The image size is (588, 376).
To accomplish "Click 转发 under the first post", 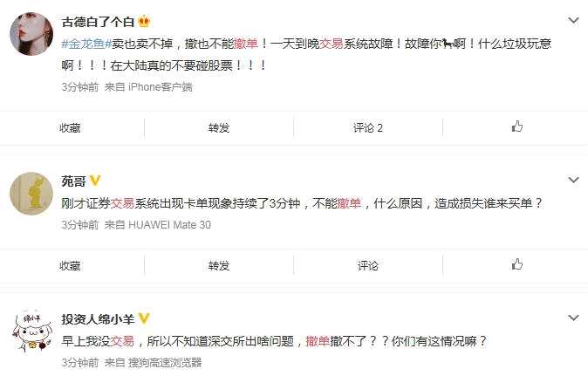I will click(x=219, y=128).
